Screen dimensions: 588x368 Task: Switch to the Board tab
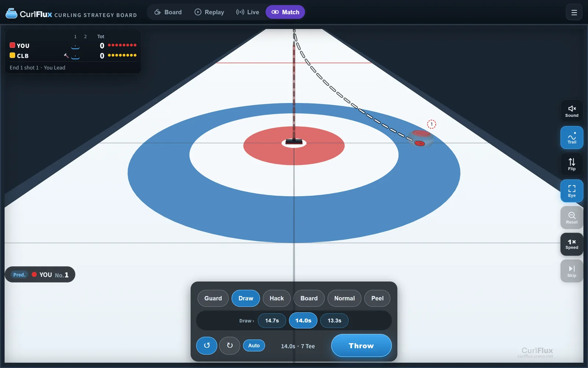tap(168, 12)
